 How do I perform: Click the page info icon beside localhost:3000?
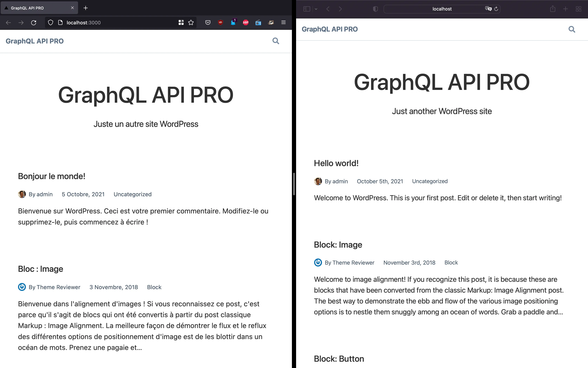(61, 23)
